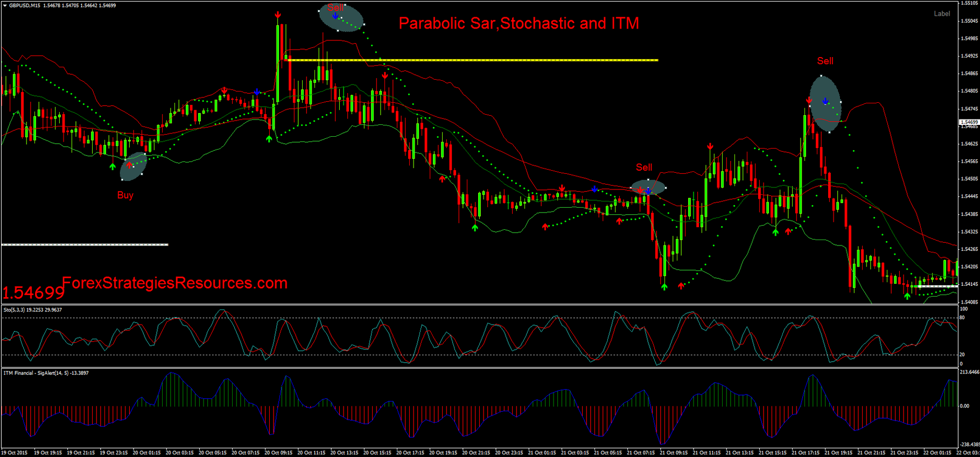Click the time axis label 21 Oct 09:15
This screenshot has height=457, width=980.
674,453
